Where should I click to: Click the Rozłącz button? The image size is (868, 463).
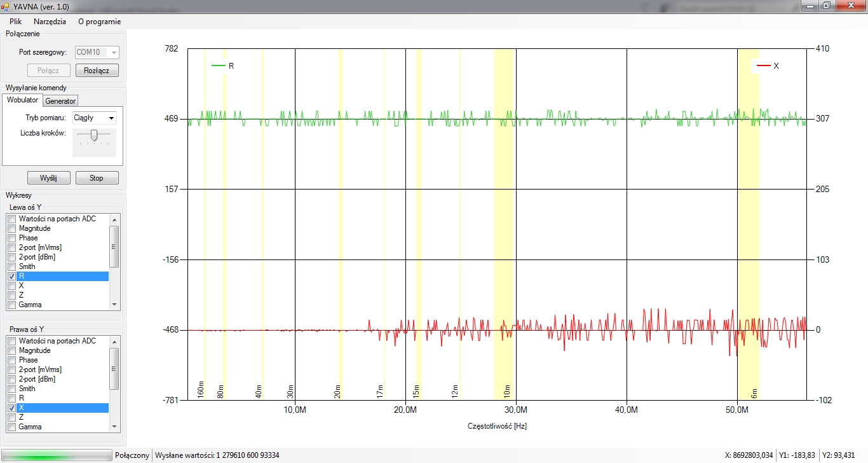[97, 71]
